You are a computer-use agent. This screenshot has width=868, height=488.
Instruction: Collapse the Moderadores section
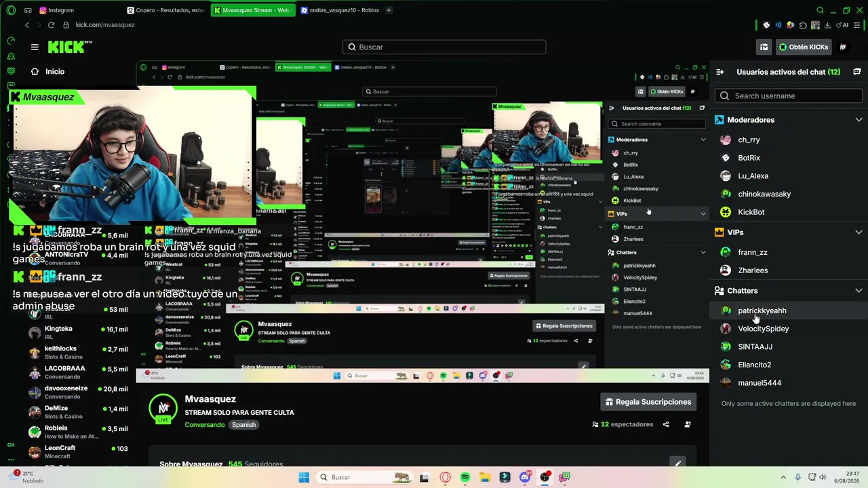859,120
